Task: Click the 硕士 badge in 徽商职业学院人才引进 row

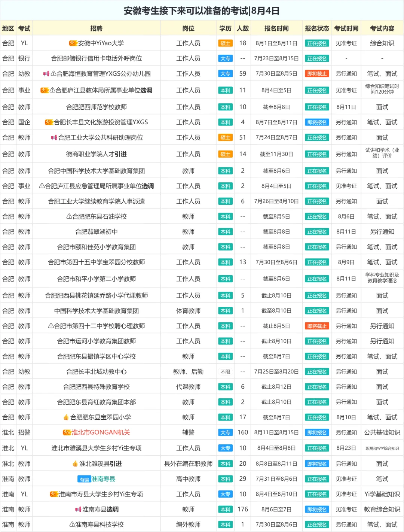Action: [x=226, y=154]
